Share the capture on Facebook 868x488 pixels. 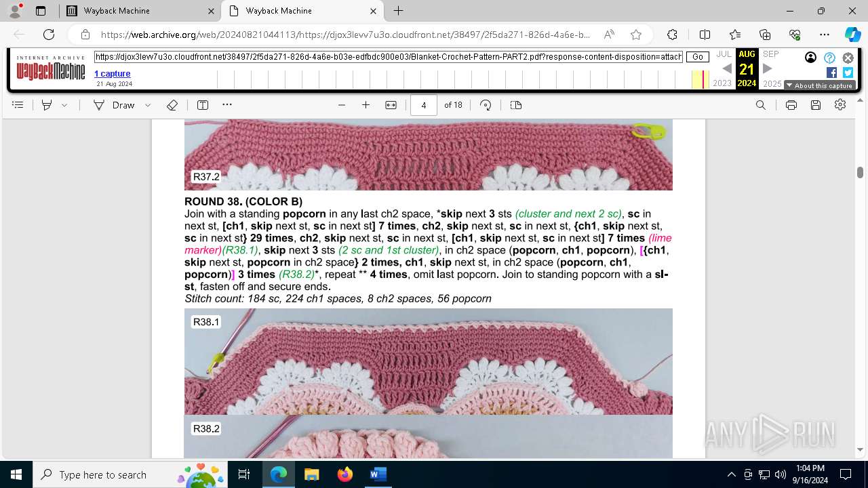(831, 73)
